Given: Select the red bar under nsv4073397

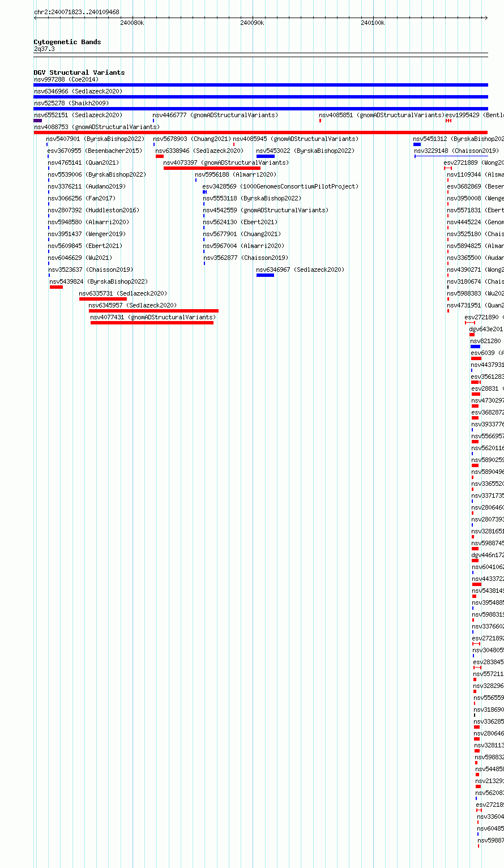Looking at the screenshot, I should point(212,168).
